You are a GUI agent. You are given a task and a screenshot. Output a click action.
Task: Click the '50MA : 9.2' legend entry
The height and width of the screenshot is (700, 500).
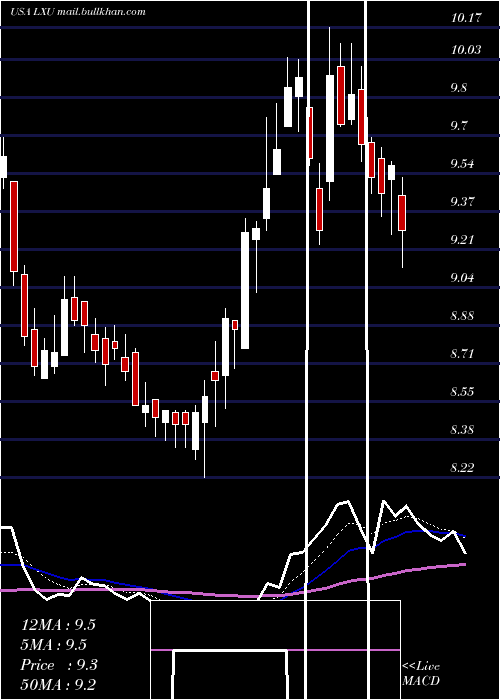(x=58, y=684)
